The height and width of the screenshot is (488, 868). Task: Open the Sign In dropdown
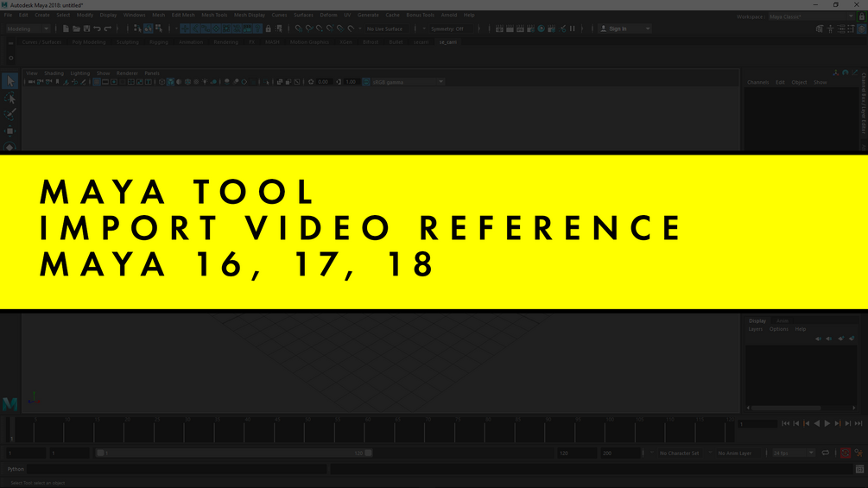tap(625, 29)
